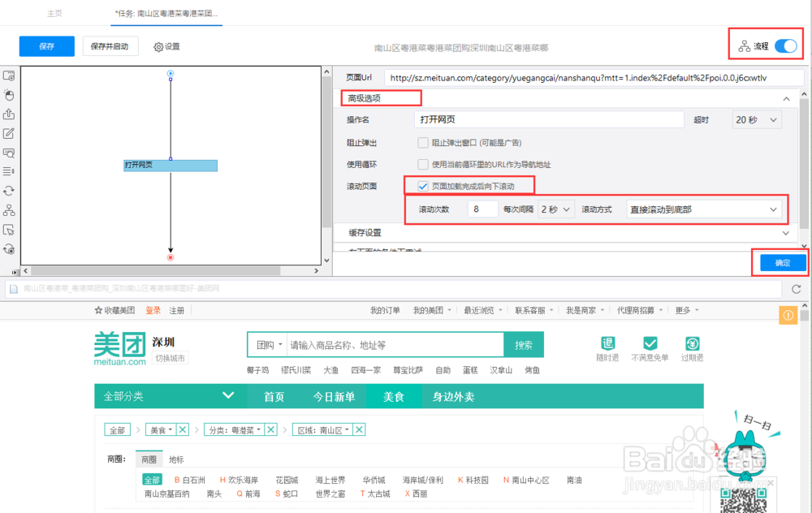Select the branch condition tool icon
Image resolution: width=812 pixels, height=513 pixels.
[9, 210]
